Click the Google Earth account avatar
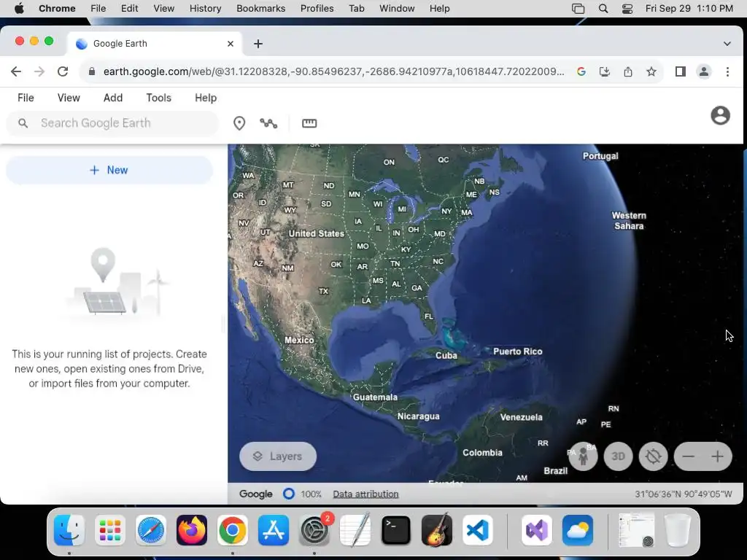Viewport: 747px width, 560px height. [720, 115]
